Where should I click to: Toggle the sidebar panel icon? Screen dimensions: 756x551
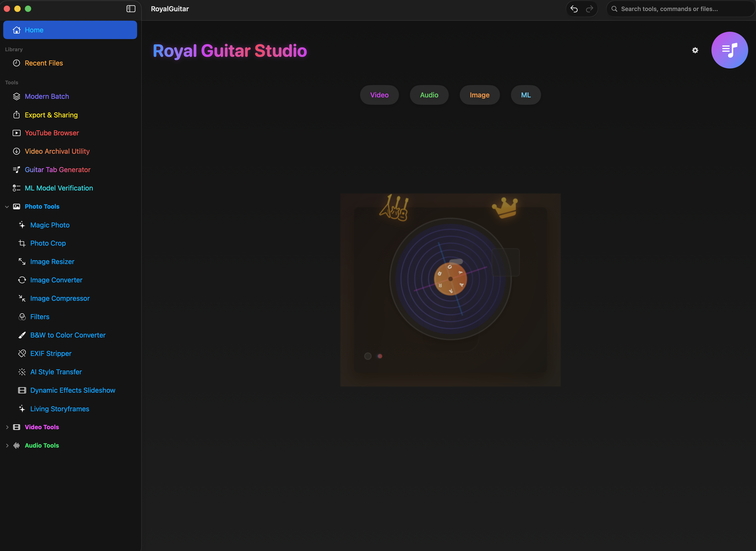[131, 9]
